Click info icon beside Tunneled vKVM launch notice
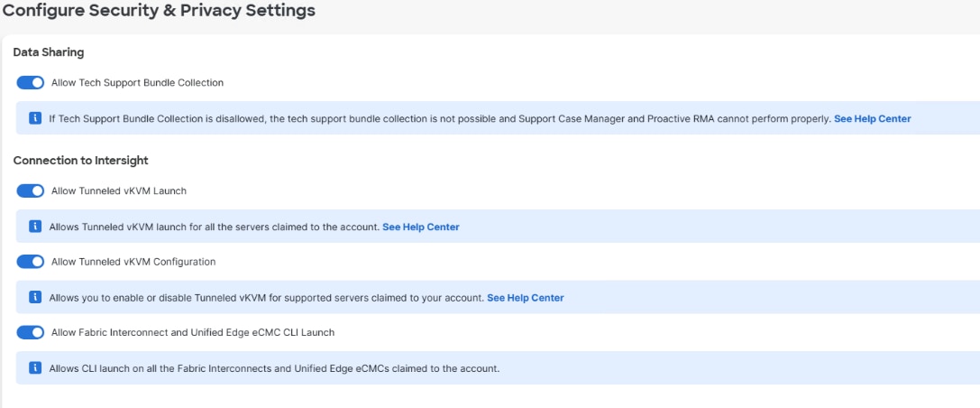This screenshot has height=408, width=980. click(x=35, y=226)
